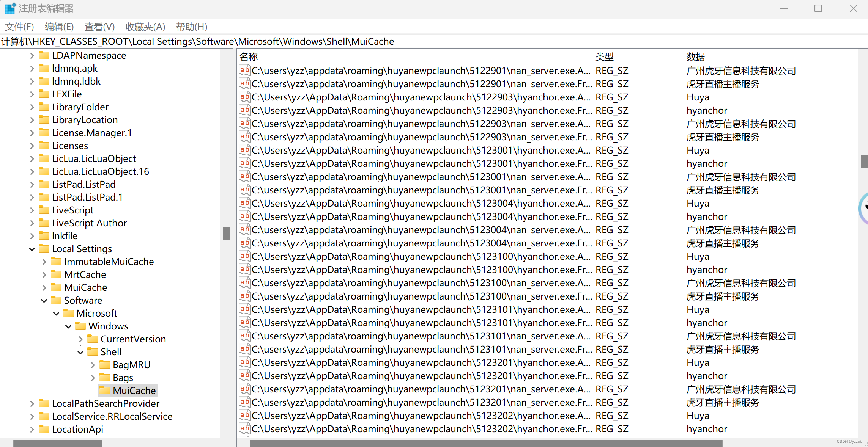Click string value icon of first nan_server.exe entry
The width and height of the screenshot is (868, 447).
point(244,71)
